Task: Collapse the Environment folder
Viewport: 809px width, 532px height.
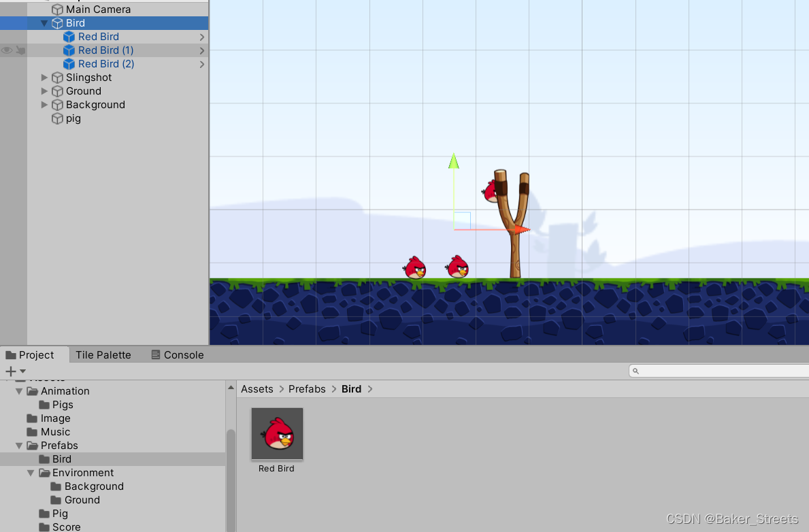Action: (31, 473)
